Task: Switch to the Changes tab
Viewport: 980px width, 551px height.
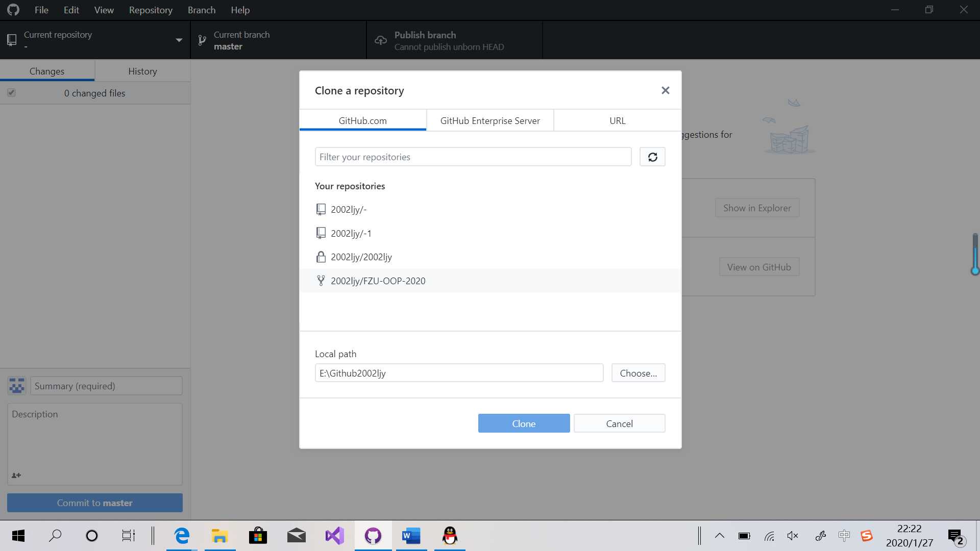Action: [47, 71]
